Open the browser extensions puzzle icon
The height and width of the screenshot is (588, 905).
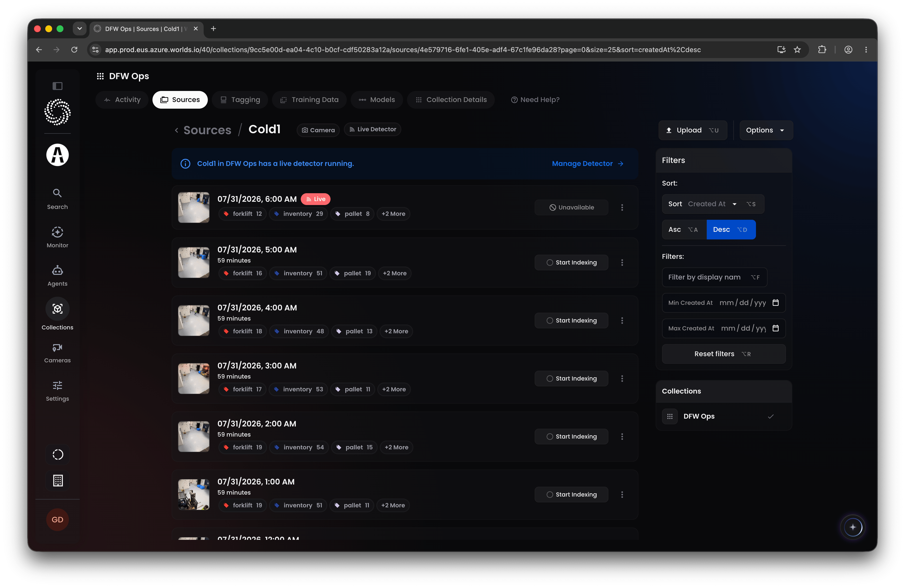click(822, 50)
